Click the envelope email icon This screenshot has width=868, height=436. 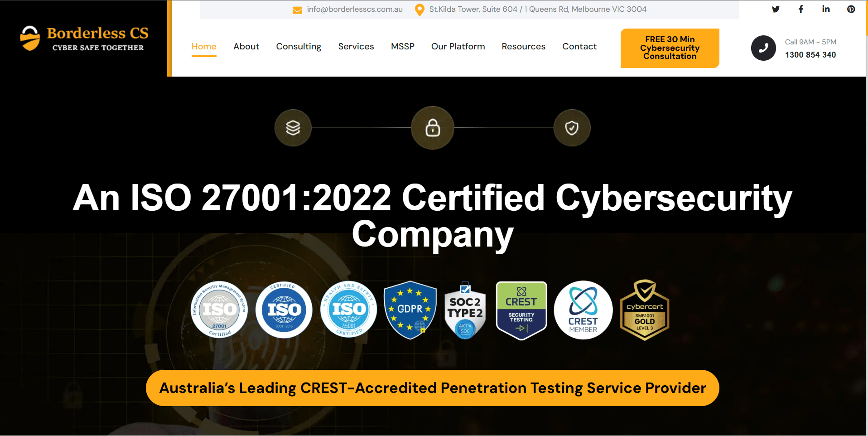point(297,10)
